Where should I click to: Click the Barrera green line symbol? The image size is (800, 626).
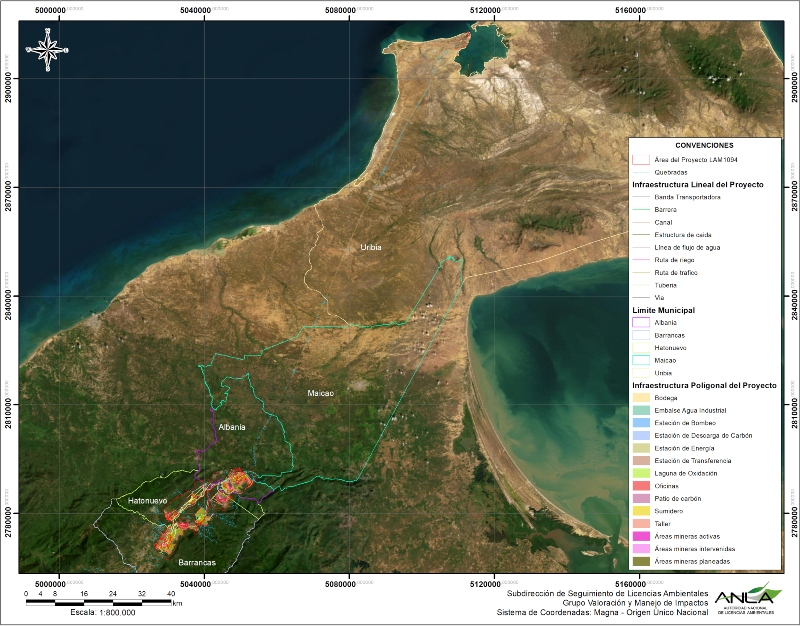(640, 210)
